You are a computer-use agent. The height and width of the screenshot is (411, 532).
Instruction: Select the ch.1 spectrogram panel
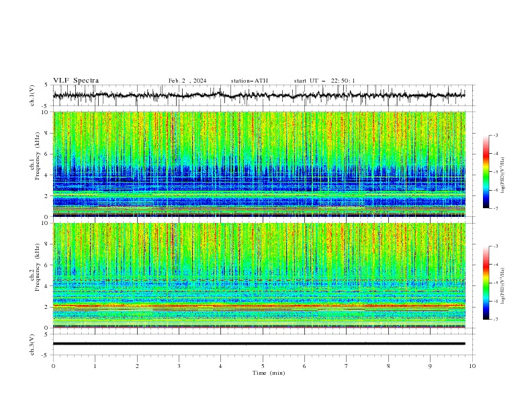tap(259, 164)
